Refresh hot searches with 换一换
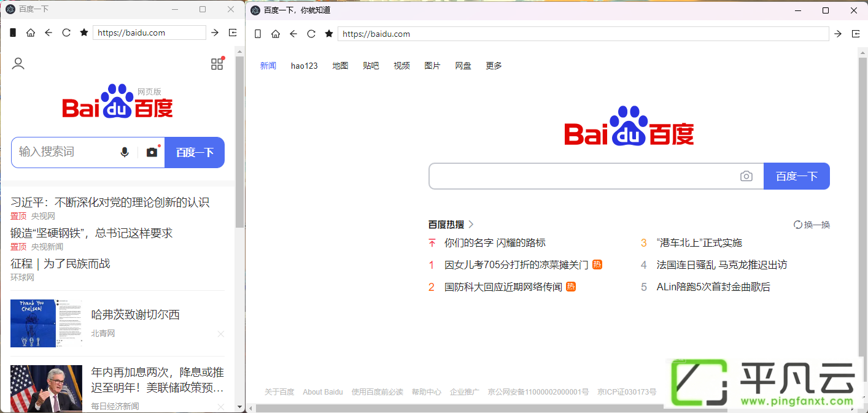Image resolution: width=868 pixels, height=413 pixels. tap(812, 225)
